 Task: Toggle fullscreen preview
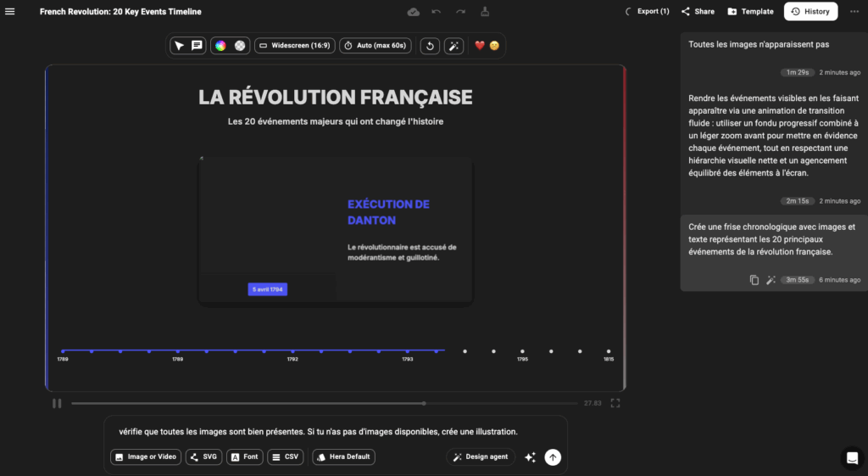coord(616,403)
